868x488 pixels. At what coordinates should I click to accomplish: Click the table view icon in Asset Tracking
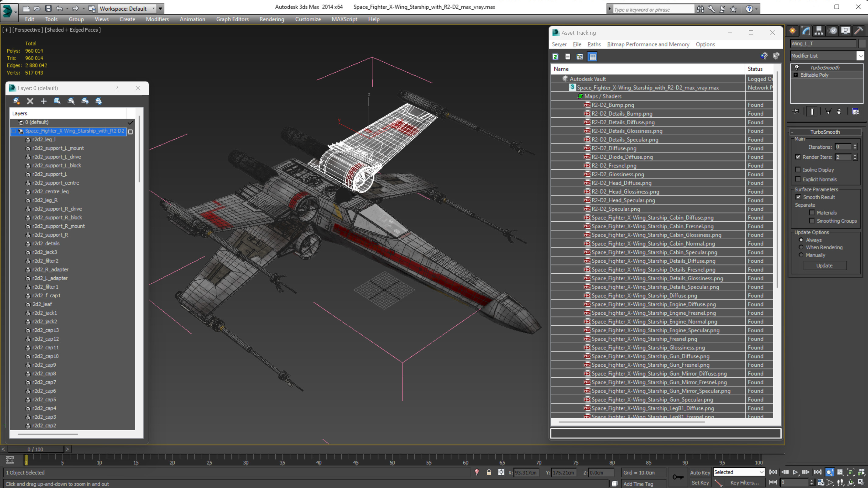[x=592, y=57]
